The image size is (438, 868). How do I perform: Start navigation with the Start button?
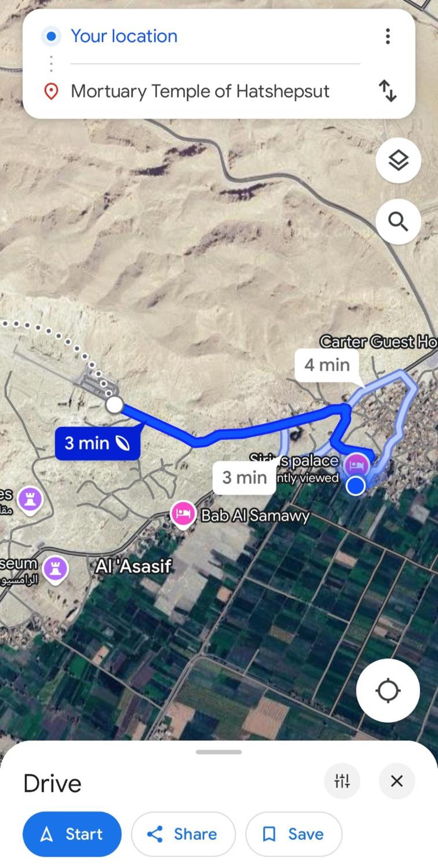coord(72,834)
